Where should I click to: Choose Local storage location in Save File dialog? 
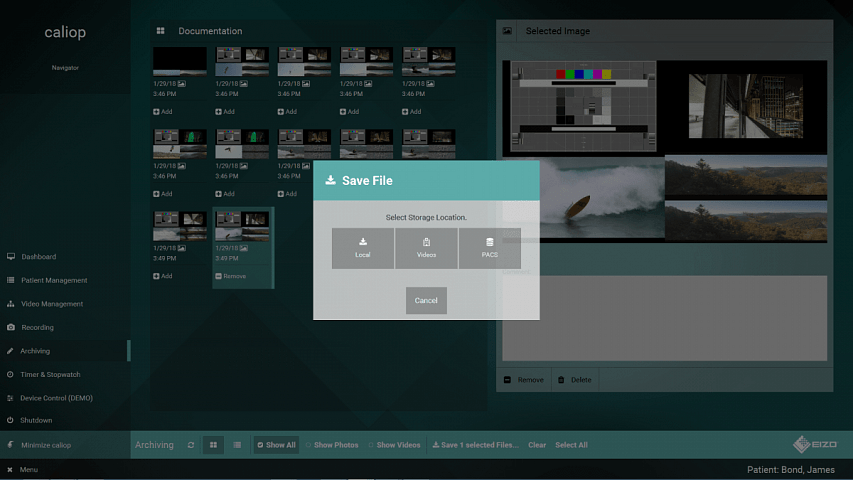click(363, 248)
